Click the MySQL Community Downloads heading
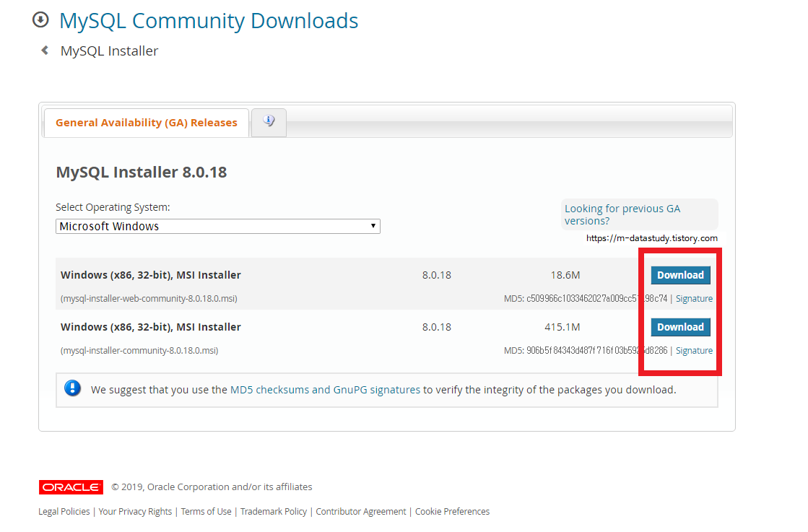 (x=209, y=21)
